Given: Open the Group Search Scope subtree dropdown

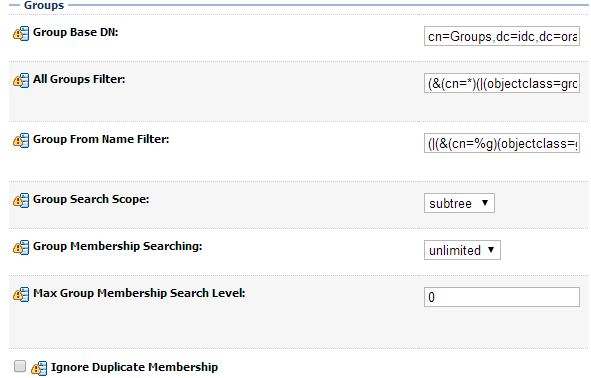Looking at the screenshot, I should (459, 203).
